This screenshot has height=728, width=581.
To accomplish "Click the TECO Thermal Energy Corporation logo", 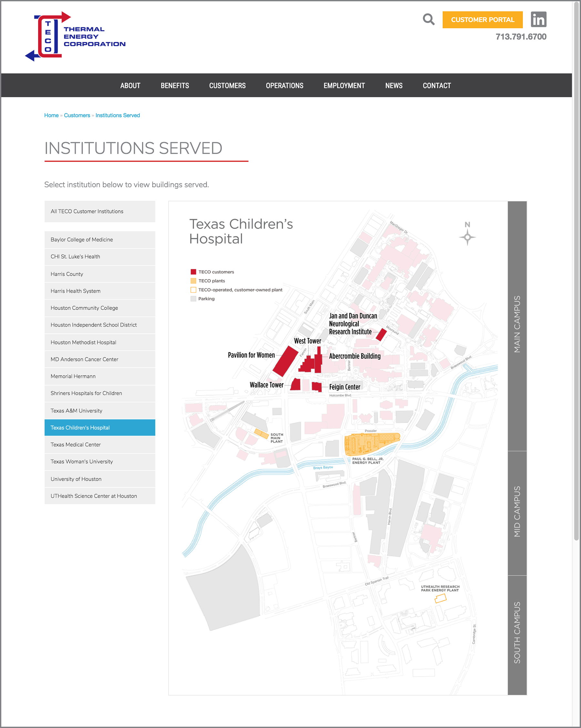I will (75, 36).
